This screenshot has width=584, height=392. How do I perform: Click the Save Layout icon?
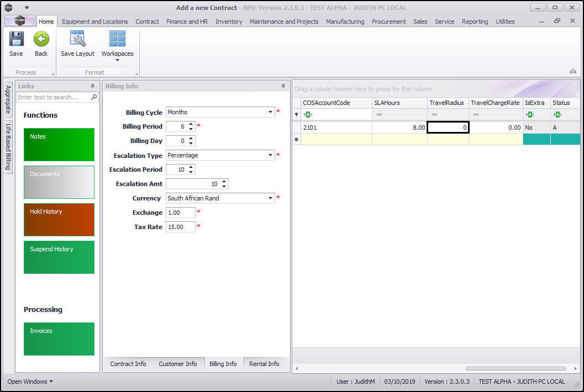pos(77,40)
